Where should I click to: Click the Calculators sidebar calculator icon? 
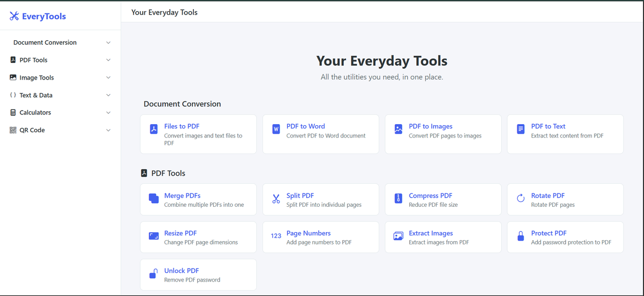13,112
